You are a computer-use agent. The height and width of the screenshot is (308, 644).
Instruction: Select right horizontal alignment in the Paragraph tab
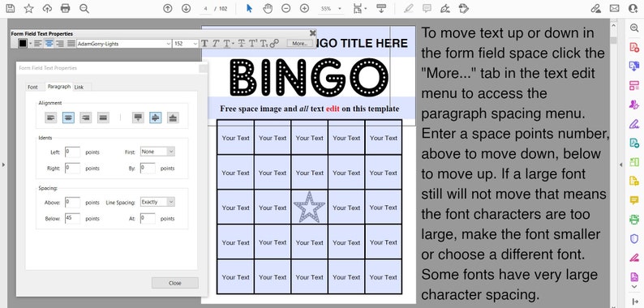tap(86, 118)
